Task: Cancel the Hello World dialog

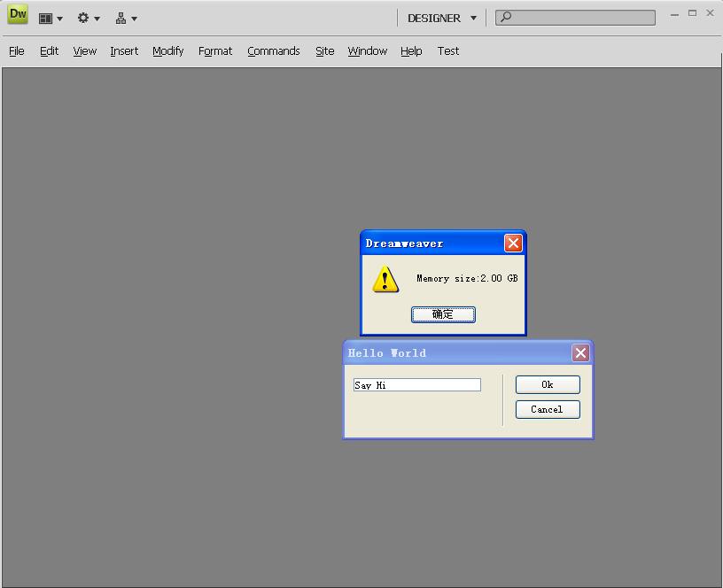Action: [x=548, y=409]
